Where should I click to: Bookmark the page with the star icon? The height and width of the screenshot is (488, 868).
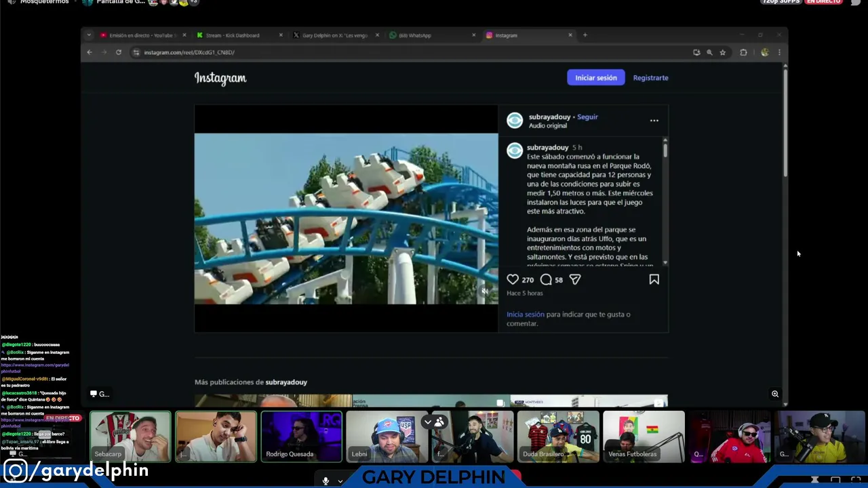coord(723,52)
